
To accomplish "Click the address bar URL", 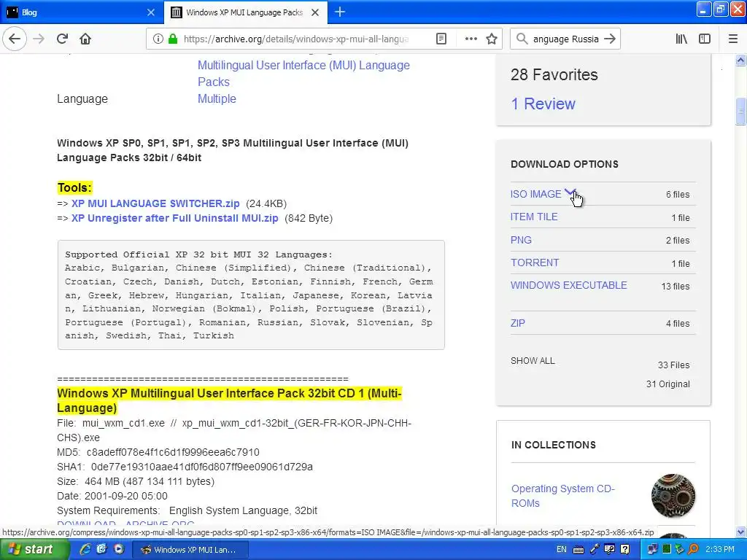I will (x=296, y=39).
